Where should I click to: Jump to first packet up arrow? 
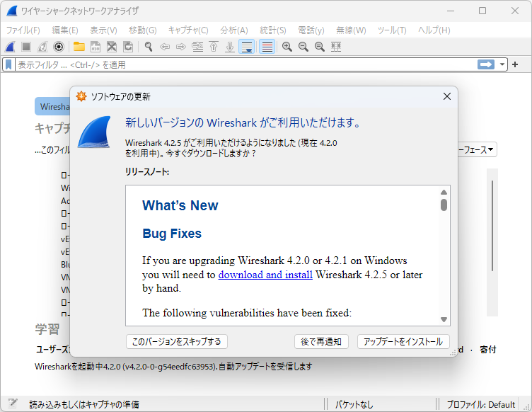pyautogui.click(x=214, y=47)
